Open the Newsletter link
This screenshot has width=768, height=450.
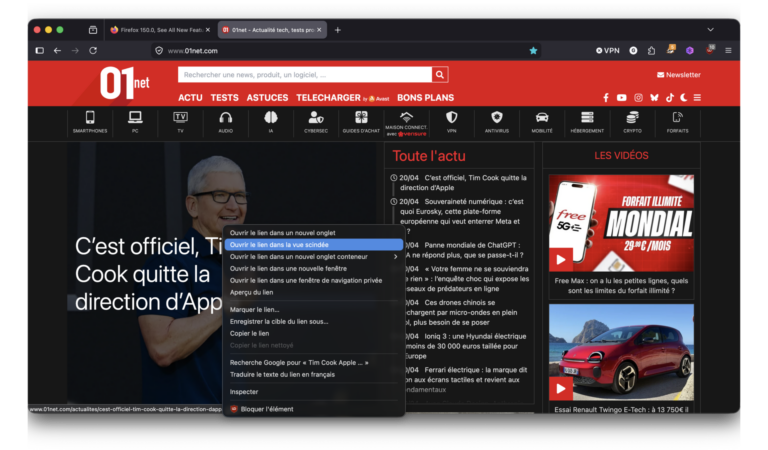[x=679, y=75]
